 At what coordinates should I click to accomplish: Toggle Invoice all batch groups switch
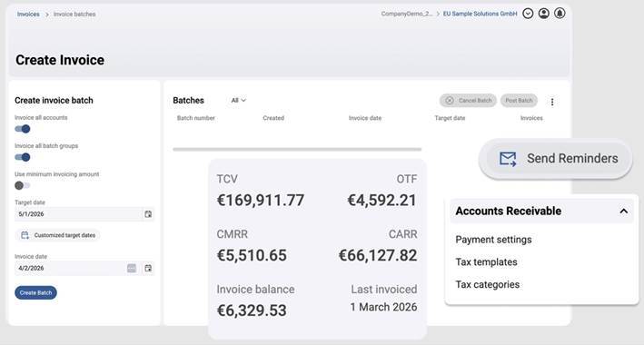(23, 157)
